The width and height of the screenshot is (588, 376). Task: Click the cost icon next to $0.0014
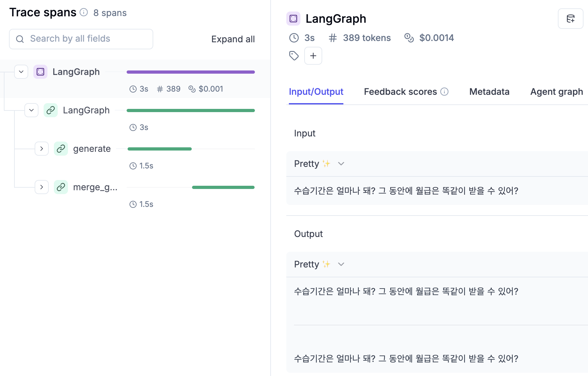pyautogui.click(x=409, y=38)
